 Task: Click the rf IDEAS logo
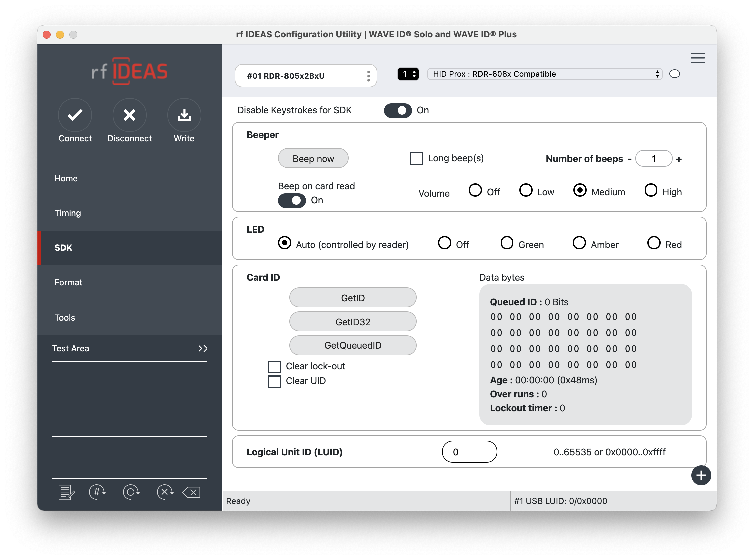130,71
